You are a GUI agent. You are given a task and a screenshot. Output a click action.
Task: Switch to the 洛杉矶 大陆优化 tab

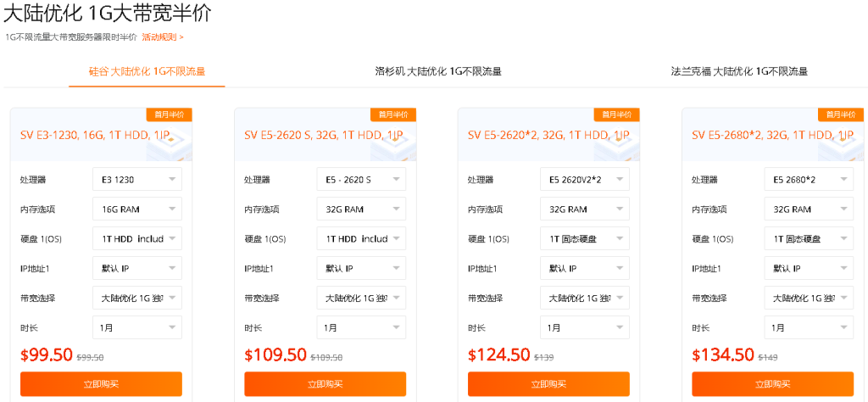[x=438, y=71]
